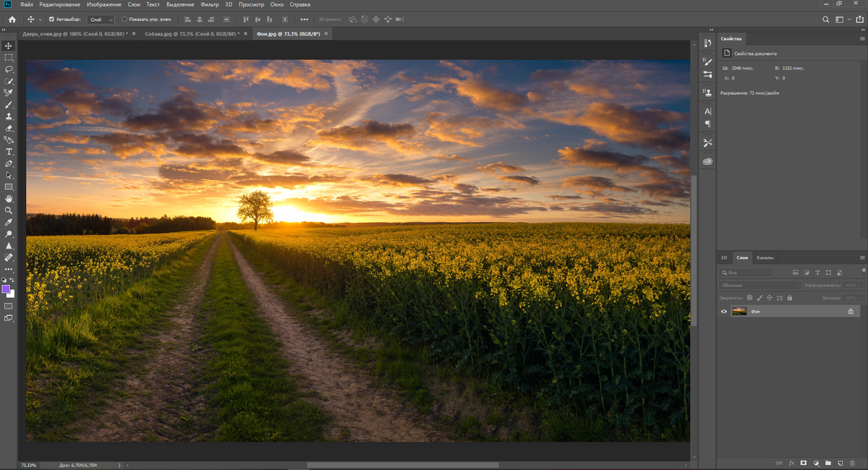Close the Фон.jpg document tab
Screen dimensions: 868x470
coord(326,34)
